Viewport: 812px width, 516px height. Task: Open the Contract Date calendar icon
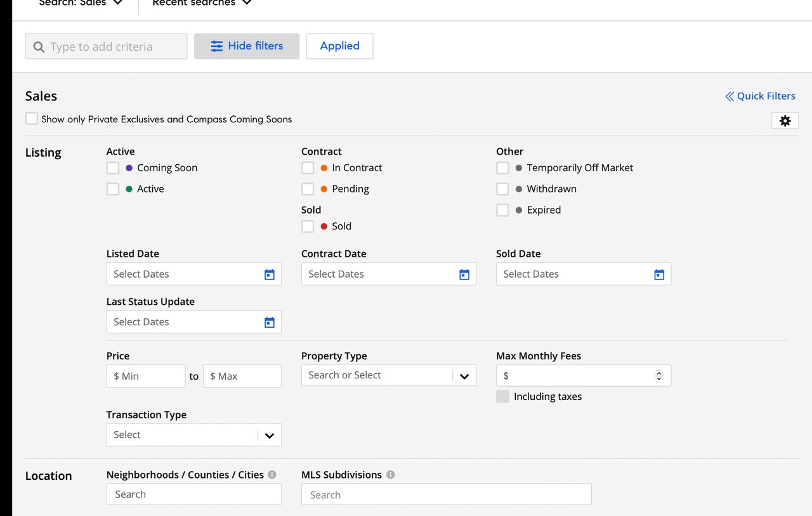click(x=464, y=274)
